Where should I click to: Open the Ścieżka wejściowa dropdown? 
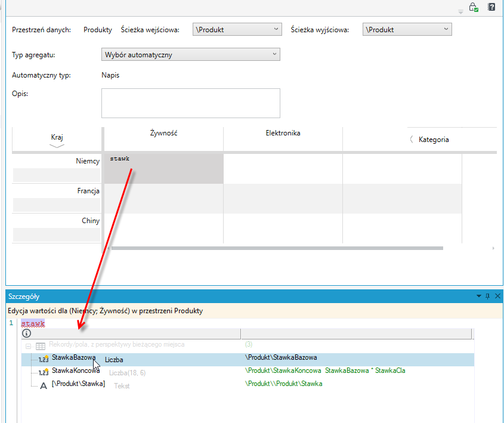pyautogui.click(x=237, y=29)
